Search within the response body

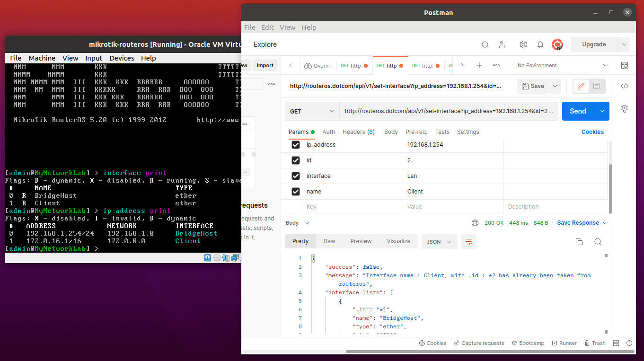click(x=598, y=242)
